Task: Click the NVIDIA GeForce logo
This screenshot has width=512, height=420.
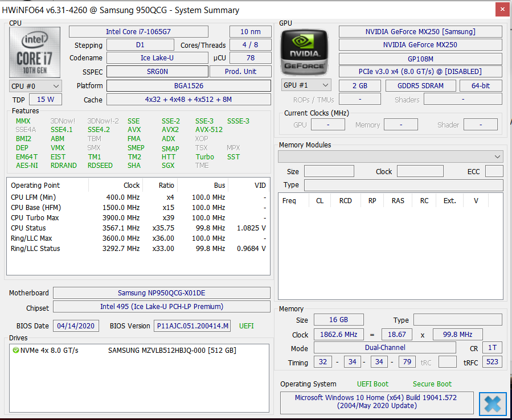Action: (304, 52)
